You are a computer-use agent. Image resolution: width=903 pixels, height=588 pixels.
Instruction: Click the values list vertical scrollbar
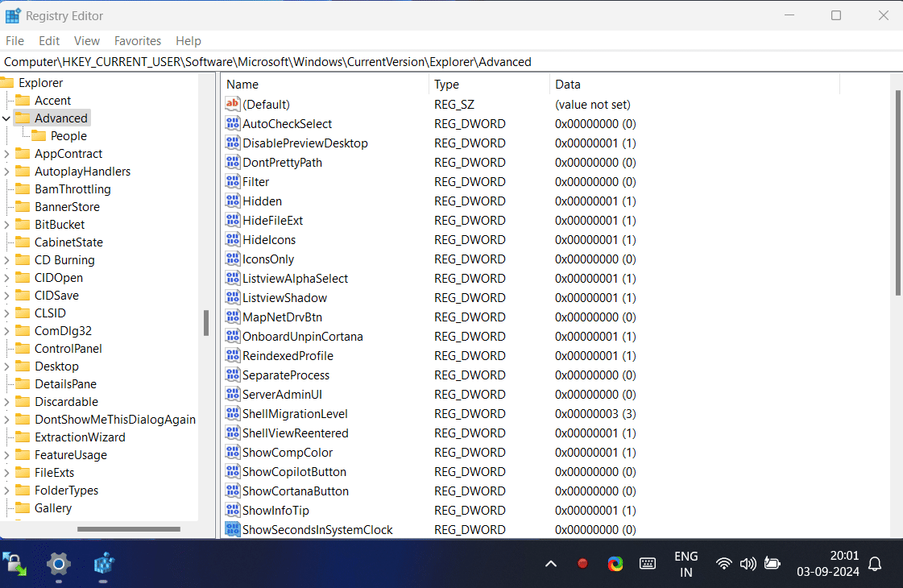pyautogui.click(x=898, y=193)
